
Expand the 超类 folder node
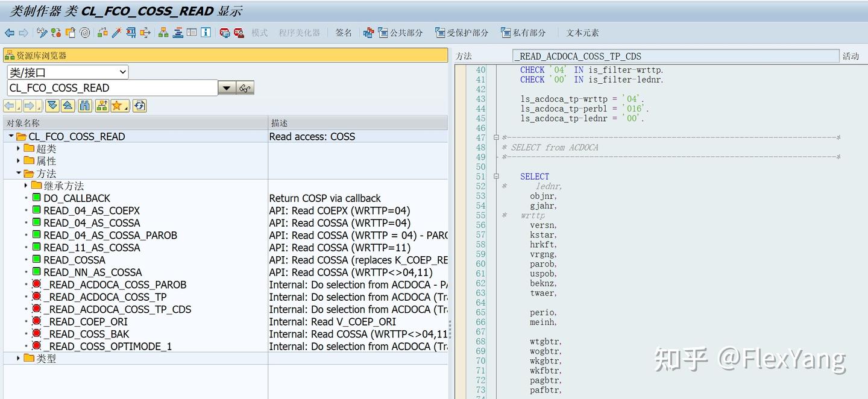coord(19,148)
